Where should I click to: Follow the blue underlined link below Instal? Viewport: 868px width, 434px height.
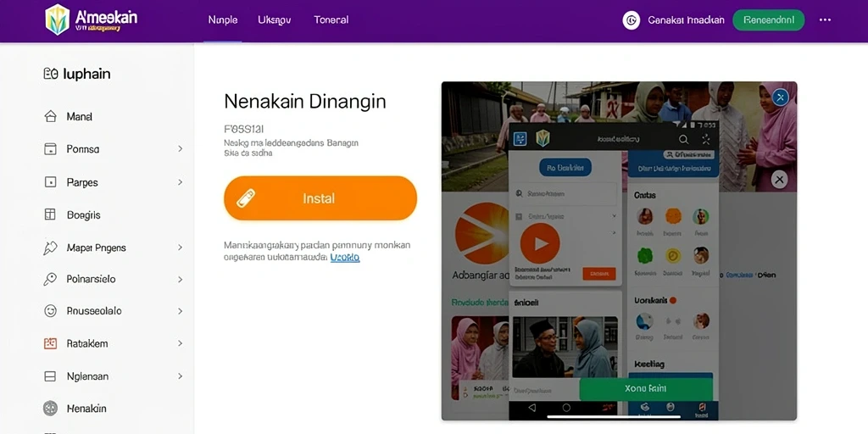click(x=345, y=258)
